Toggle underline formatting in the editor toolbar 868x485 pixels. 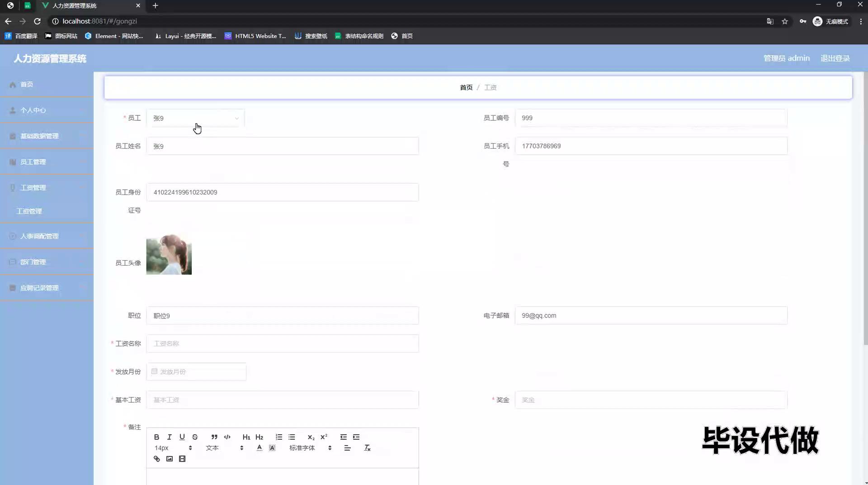[182, 437]
